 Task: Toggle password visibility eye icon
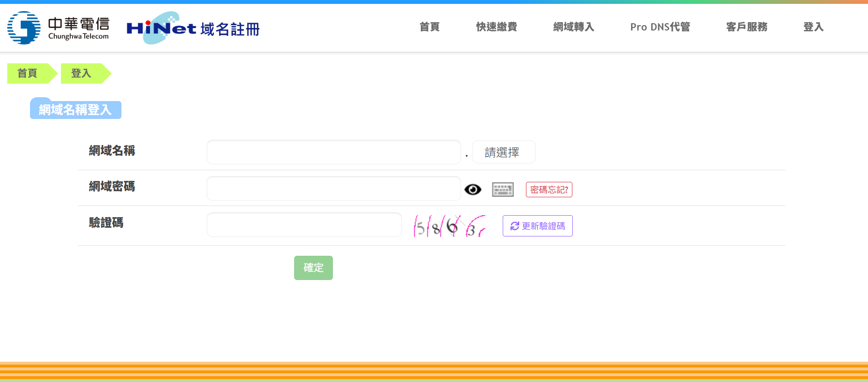tap(473, 190)
